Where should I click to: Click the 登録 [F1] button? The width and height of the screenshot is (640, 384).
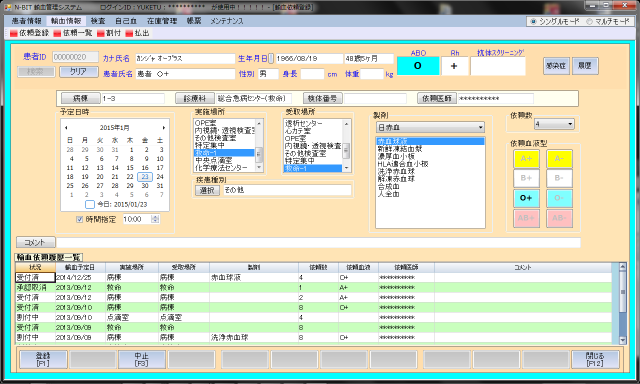coord(43,360)
